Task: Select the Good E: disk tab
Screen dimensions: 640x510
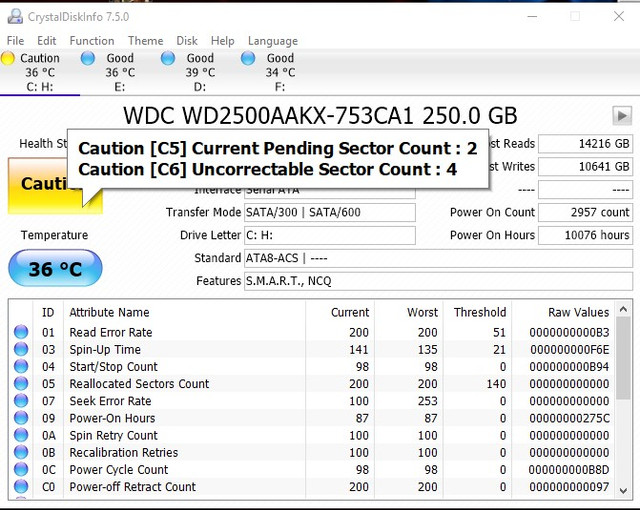Action: tap(120, 72)
